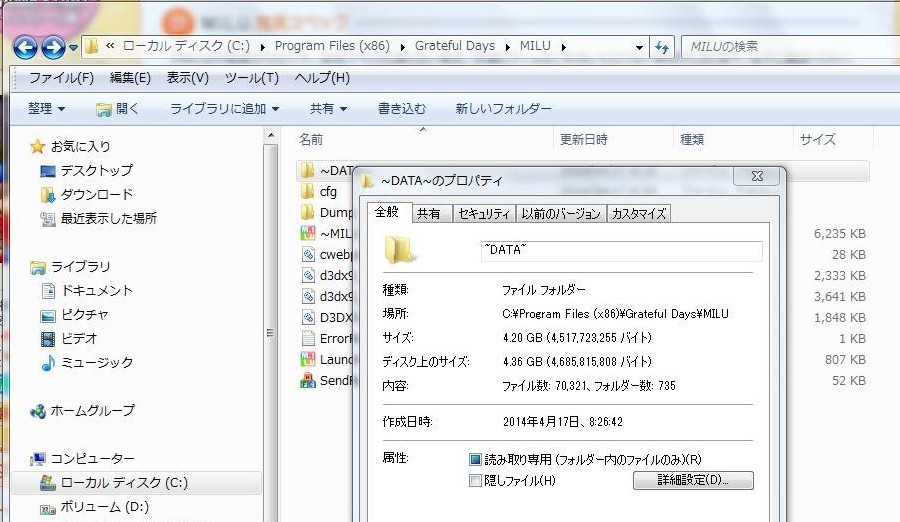Click the Back navigation arrow button

(25, 46)
